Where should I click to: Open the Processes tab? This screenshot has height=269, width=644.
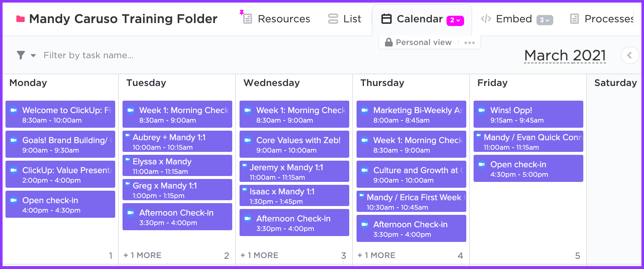pos(602,19)
